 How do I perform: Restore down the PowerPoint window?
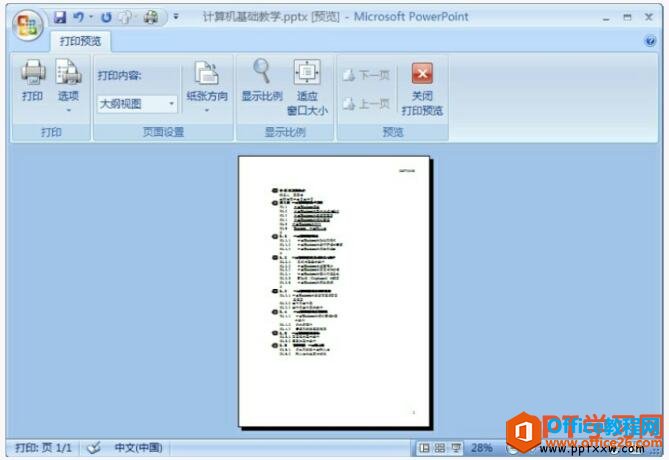point(627,17)
